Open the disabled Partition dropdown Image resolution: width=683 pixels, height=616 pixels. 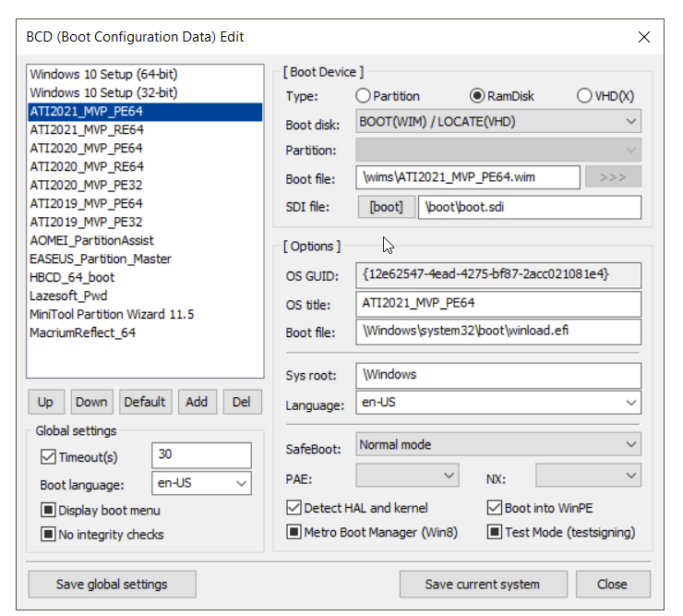tap(498, 150)
